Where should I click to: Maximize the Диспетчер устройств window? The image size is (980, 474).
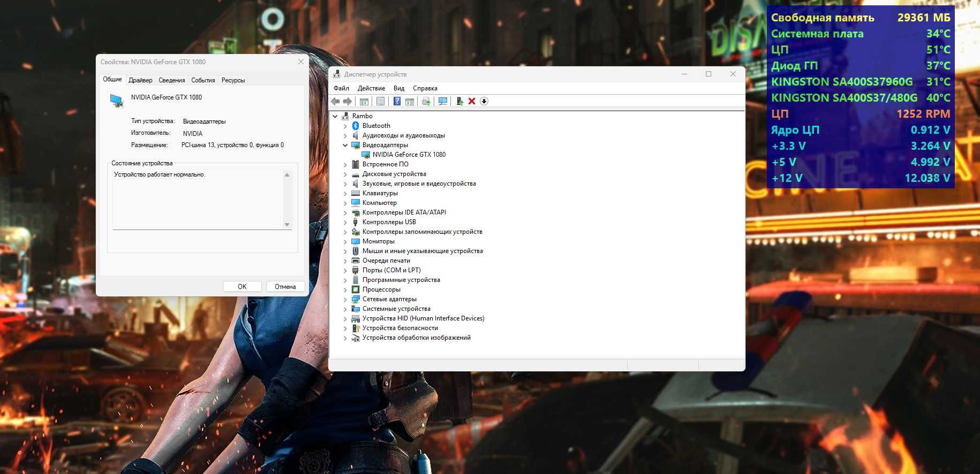click(708, 74)
